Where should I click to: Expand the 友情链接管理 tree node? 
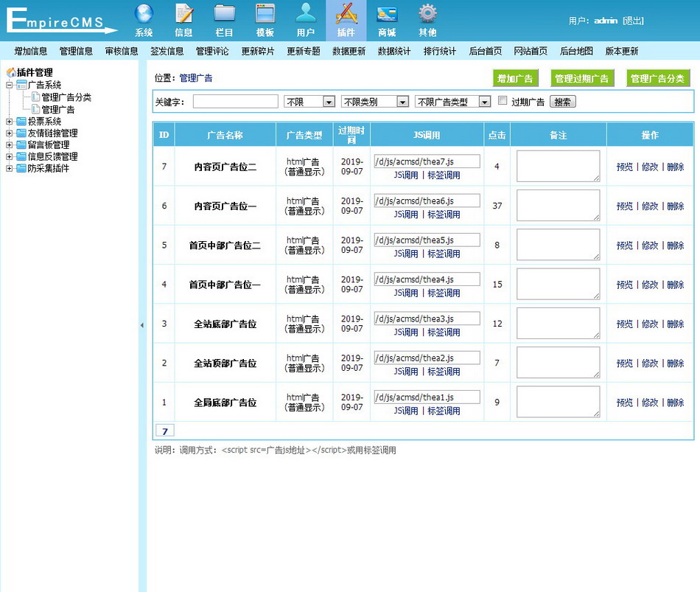(x=9, y=133)
